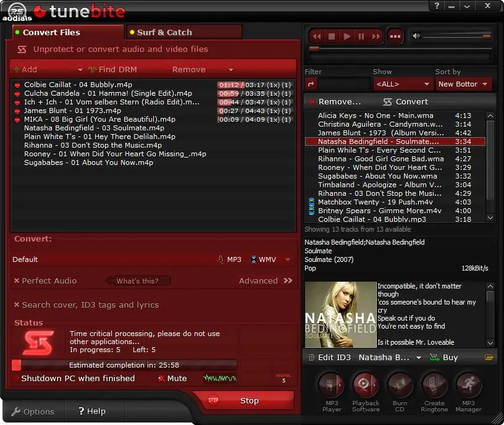
Task: Expand the Advanced settings chevrons
Action: pyautogui.click(x=288, y=280)
